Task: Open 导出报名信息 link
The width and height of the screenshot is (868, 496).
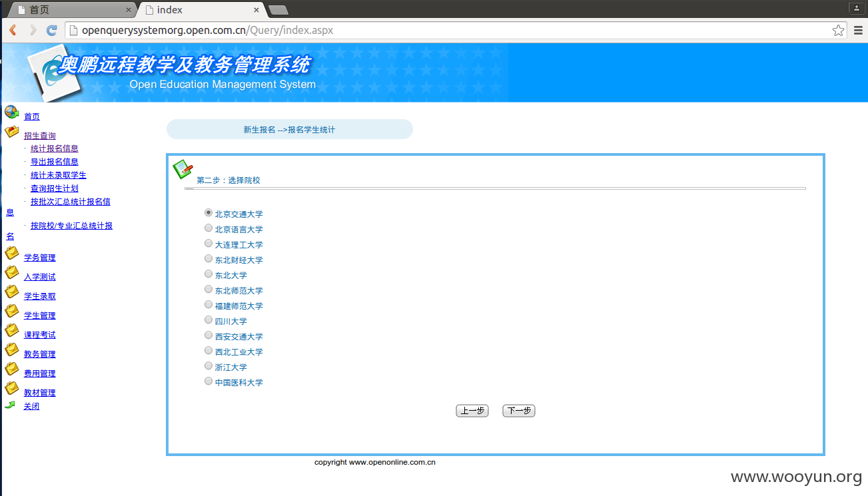Action: 55,162
